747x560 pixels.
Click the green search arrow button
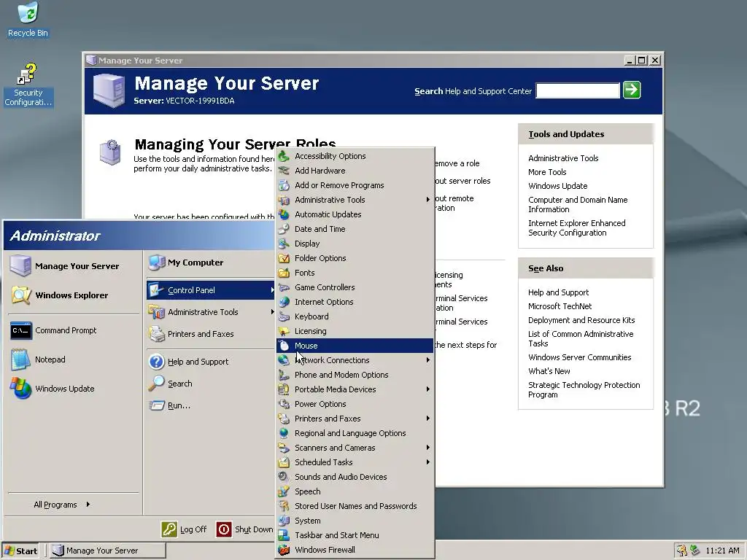[x=632, y=90]
